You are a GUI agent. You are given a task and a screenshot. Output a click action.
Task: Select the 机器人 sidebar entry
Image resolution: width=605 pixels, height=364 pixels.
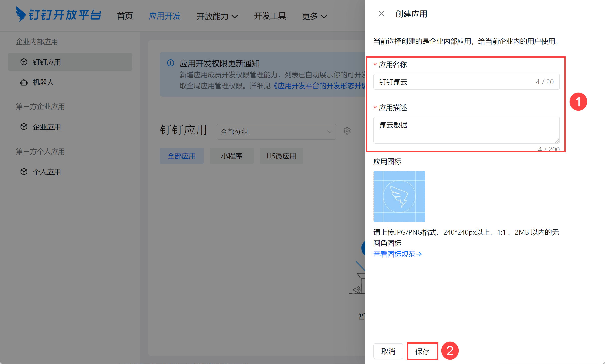[x=43, y=82]
